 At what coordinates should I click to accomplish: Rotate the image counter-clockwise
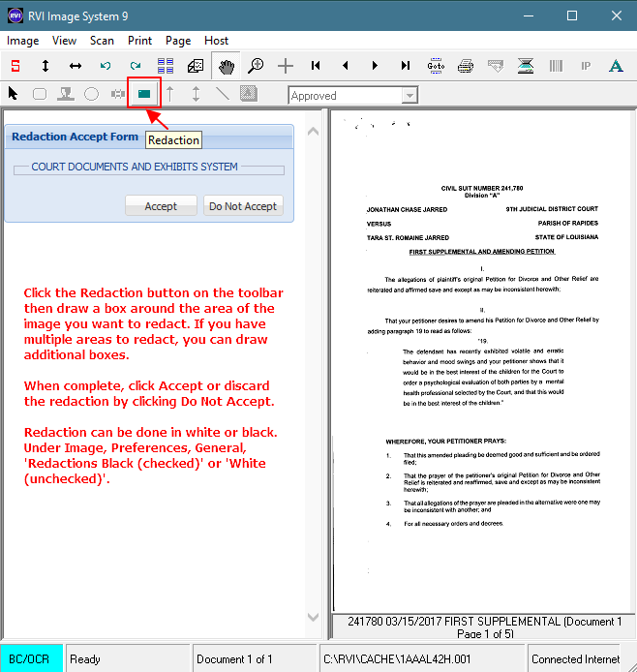pyautogui.click(x=106, y=66)
